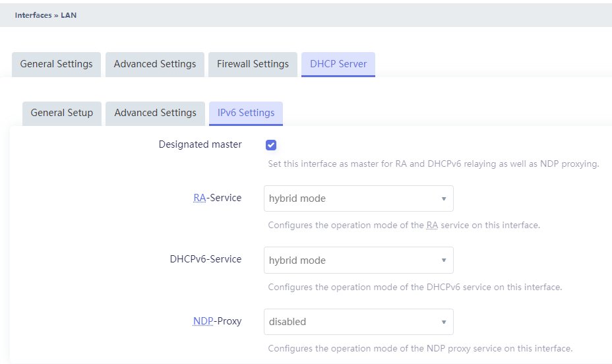Select the DHCP Server tab
This screenshot has height=364, width=612.
tap(338, 65)
